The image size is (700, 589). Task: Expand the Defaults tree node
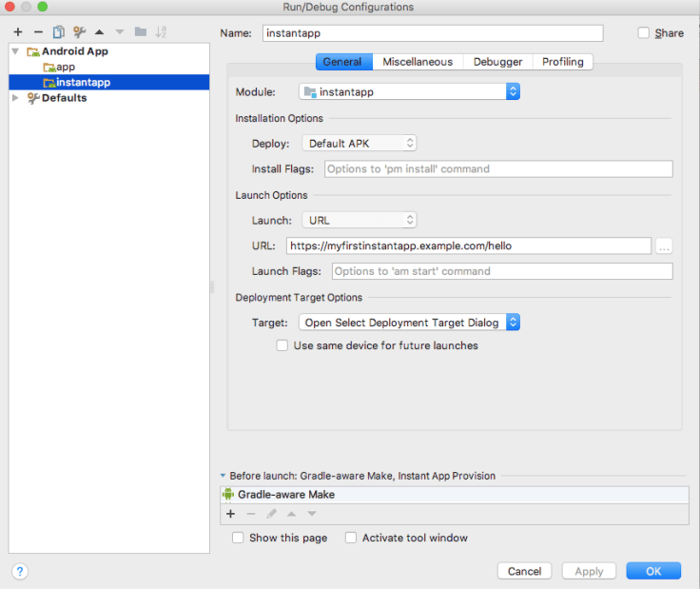15,98
